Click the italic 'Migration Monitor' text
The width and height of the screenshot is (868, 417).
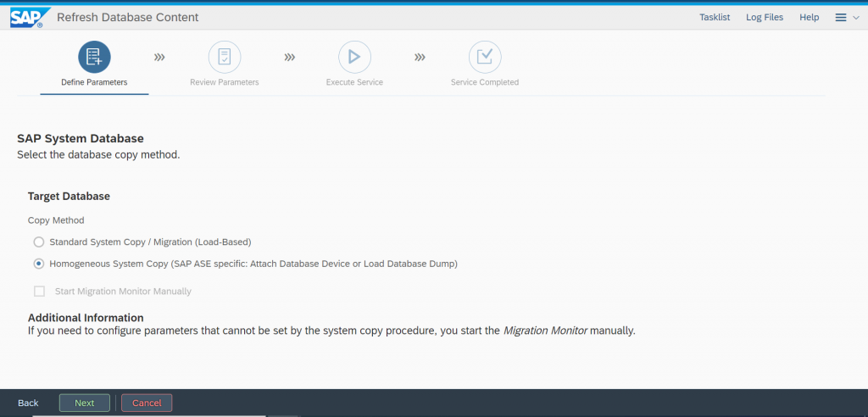(545, 331)
